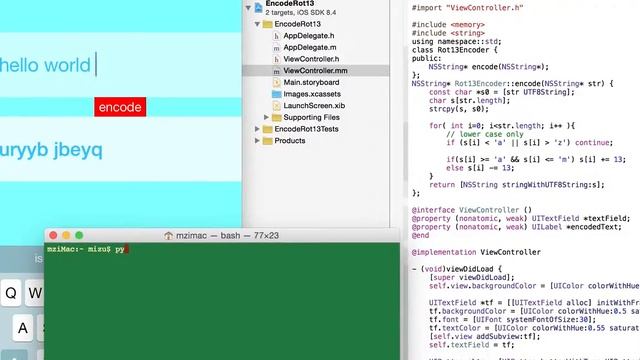Tap the Q key on simulator keyboard
Viewport: 640px width, 360px height.
[x=11, y=293]
